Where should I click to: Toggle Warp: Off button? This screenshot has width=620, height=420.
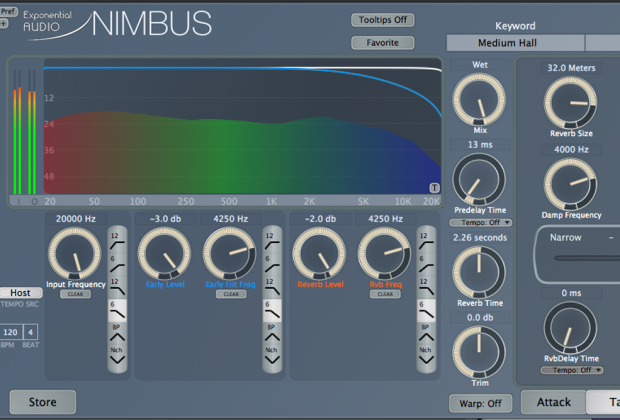480,403
